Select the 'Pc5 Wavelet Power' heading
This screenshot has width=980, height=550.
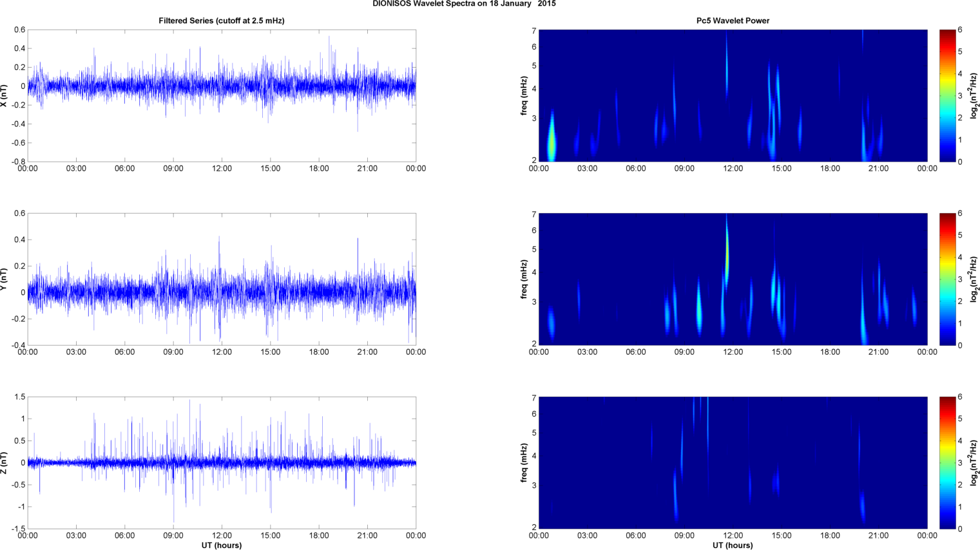pos(733,21)
